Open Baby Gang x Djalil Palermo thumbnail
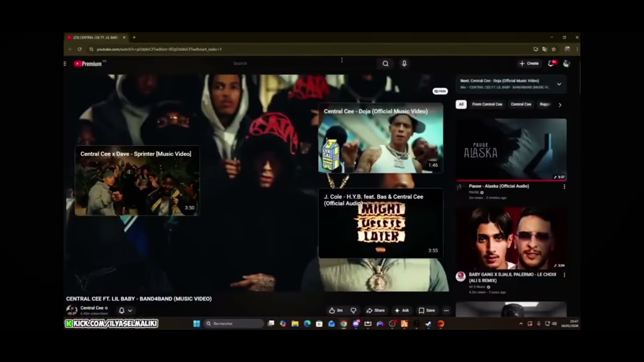 click(511, 238)
